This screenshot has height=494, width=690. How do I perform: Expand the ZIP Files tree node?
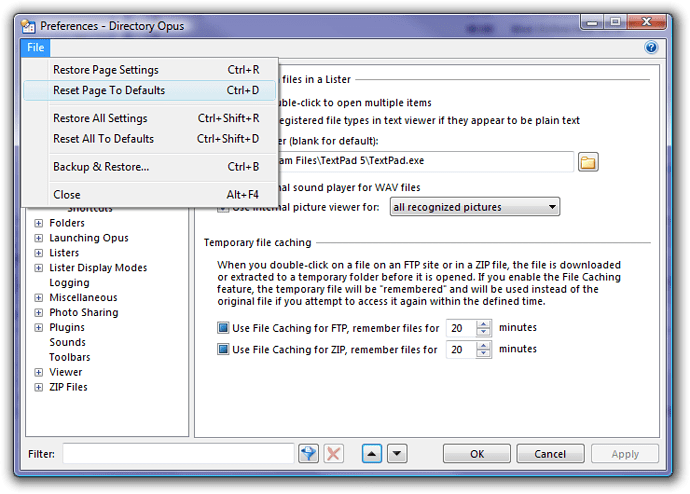[39, 387]
